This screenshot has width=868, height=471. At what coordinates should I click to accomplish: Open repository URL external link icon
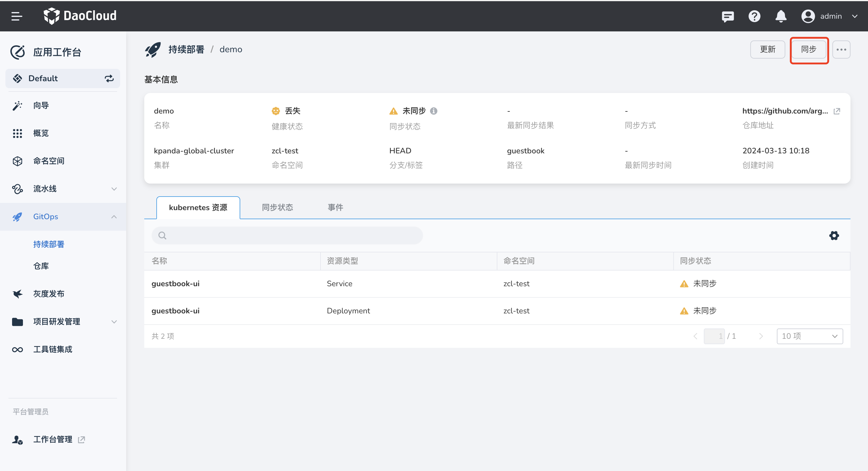pyautogui.click(x=837, y=111)
